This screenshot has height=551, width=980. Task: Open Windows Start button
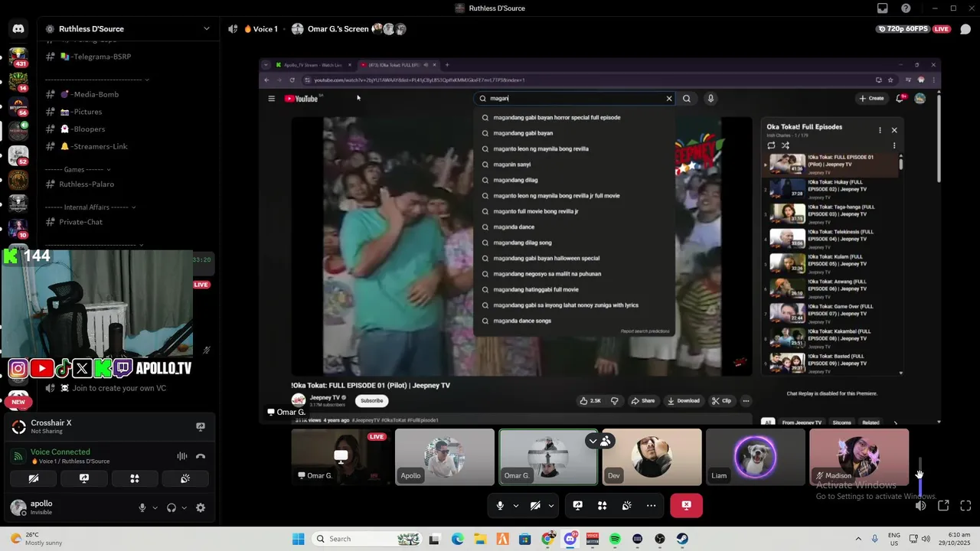298,539
